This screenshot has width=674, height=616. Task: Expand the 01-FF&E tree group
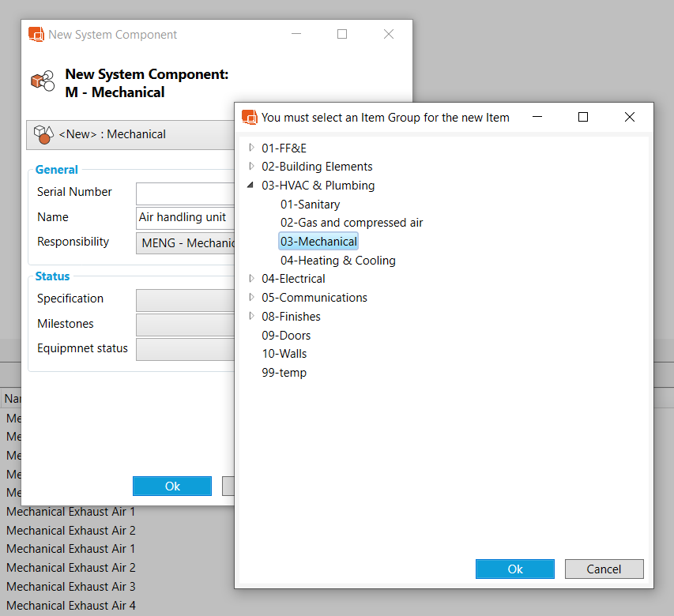(x=251, y=147)
